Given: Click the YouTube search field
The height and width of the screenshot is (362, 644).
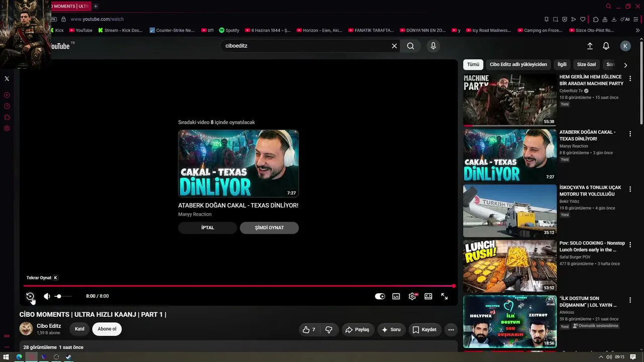Looking at the screenshot, I should click(306, 46).
